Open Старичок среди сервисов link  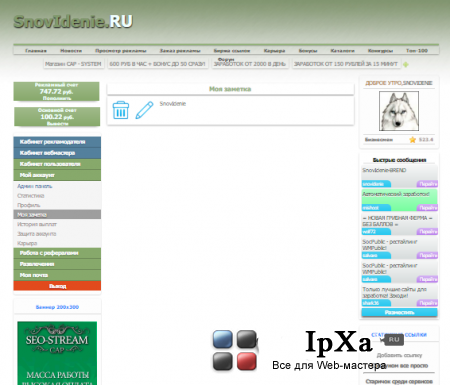(399, 381)
